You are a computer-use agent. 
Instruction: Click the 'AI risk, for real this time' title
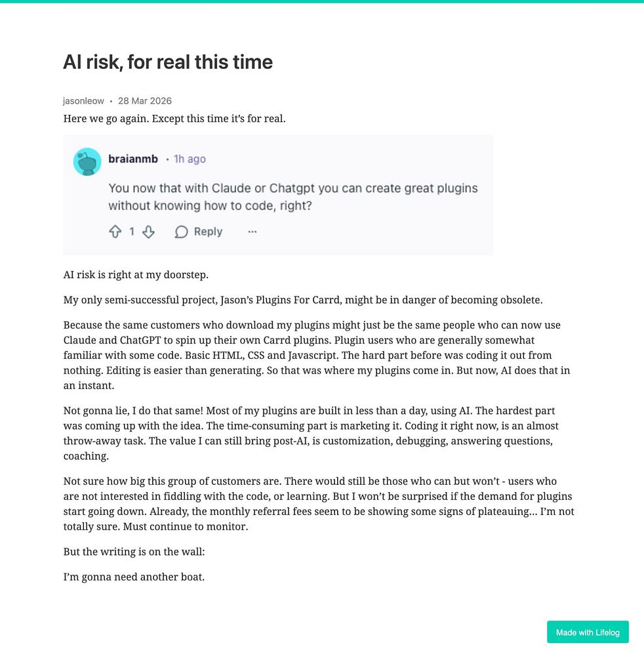click(x=168, y=62)
